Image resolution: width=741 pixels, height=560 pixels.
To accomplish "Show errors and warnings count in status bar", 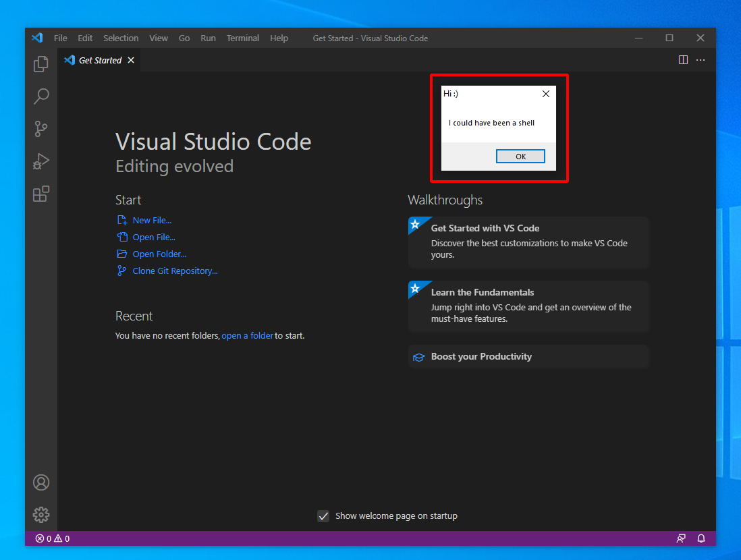I will click(53, 538).
